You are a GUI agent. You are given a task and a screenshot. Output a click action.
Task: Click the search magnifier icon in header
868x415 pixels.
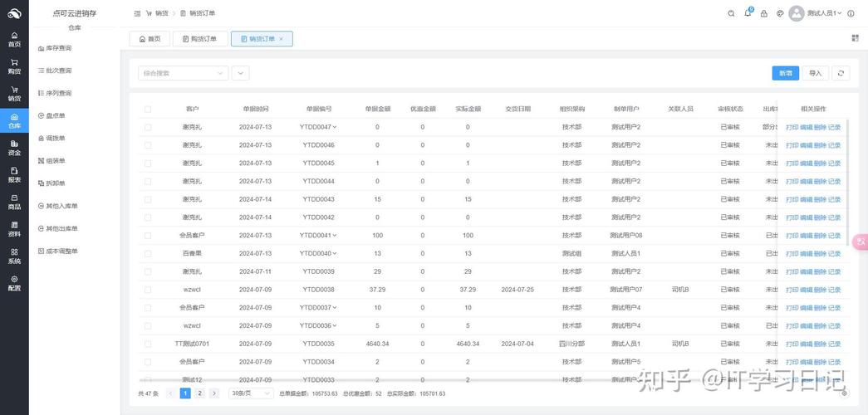(731, 13)
